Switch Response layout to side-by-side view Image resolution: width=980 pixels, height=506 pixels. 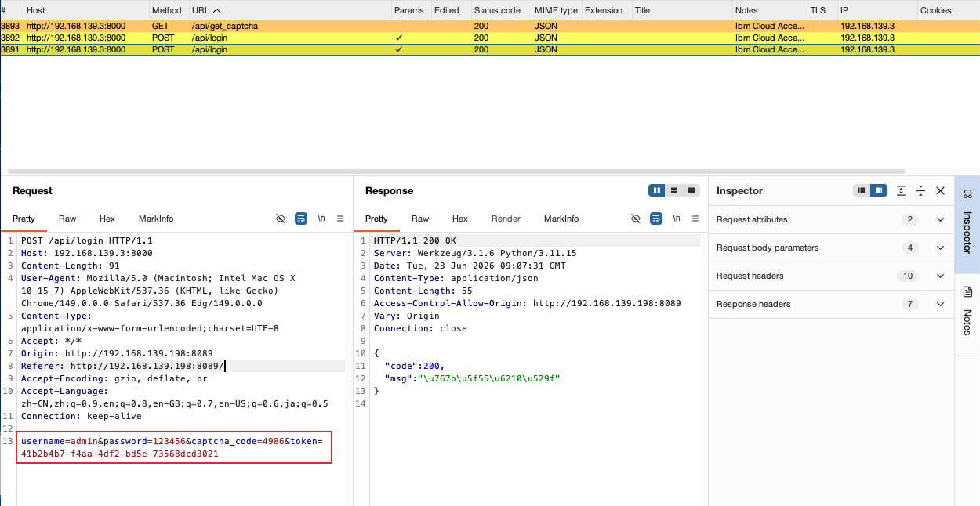click(x=657, y=190)
